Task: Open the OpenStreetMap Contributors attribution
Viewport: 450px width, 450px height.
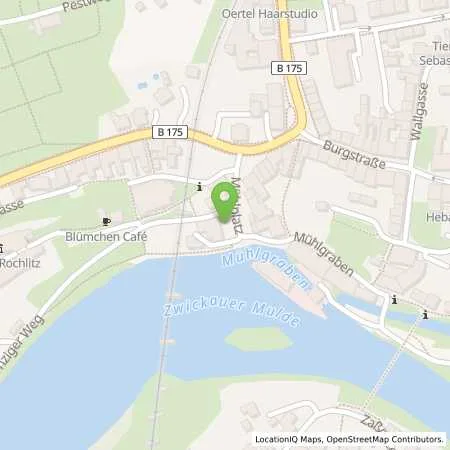Action: pyautogui.click(x=385, y=439)
